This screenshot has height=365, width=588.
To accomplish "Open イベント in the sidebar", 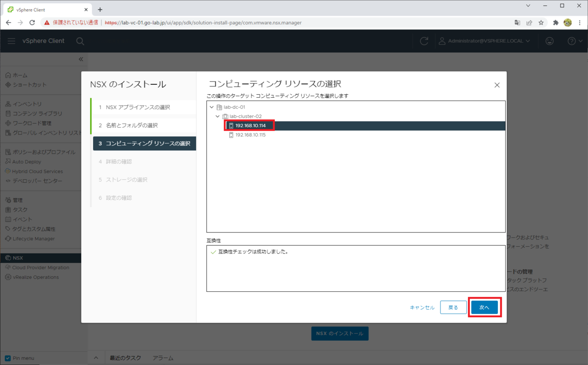I will point(23,219).
